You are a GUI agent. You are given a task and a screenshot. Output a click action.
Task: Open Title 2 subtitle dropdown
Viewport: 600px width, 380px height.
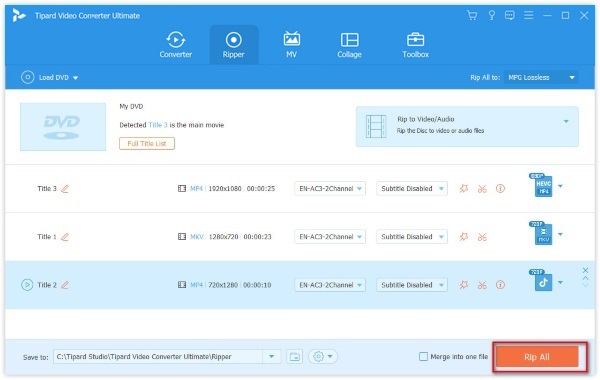(412, 285)
